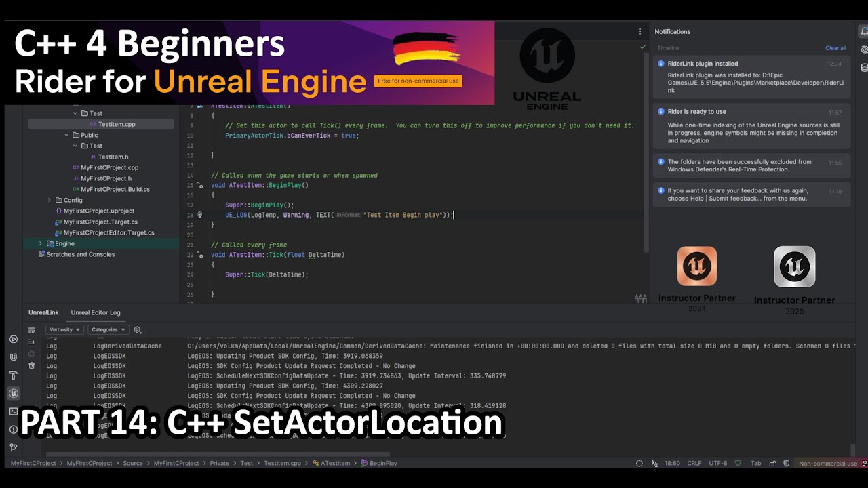The height and width of the screenshot is (488, 868).
Task: Switch to the UnrealLink tab
Action: pos(43,312)
